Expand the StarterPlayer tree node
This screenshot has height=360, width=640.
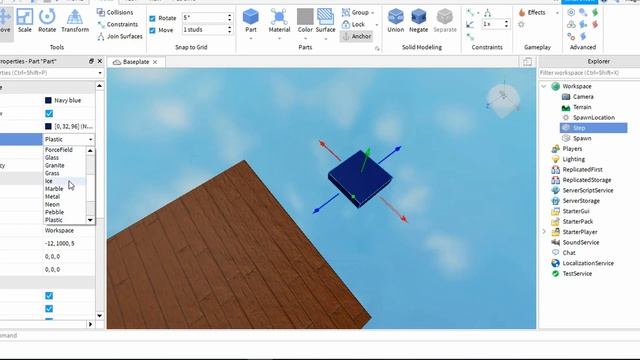tap(544, 232)
